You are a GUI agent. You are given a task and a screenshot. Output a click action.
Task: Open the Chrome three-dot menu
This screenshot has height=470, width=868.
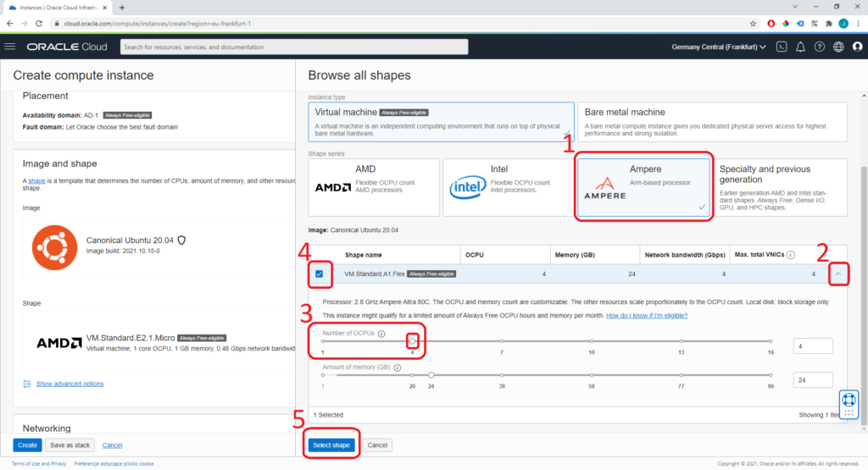pos(858,23)
